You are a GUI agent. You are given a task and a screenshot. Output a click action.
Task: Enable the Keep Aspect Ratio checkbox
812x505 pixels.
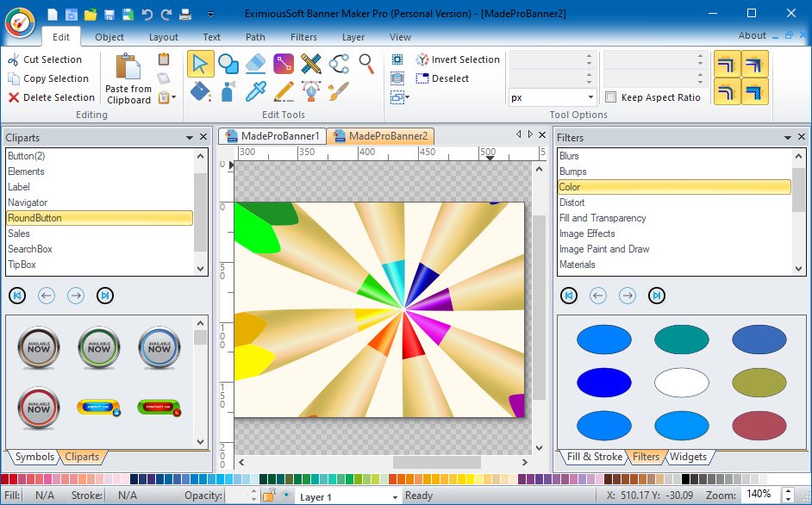tap(611, 97)
